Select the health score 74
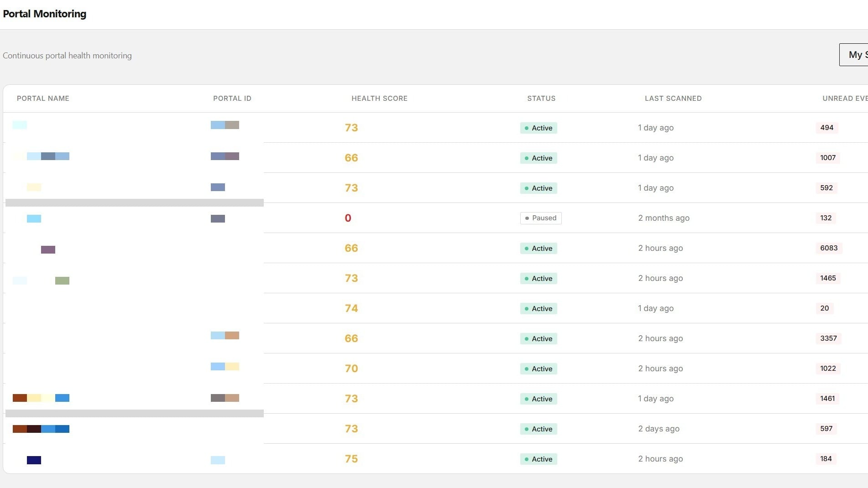 (x=351, y=308)
